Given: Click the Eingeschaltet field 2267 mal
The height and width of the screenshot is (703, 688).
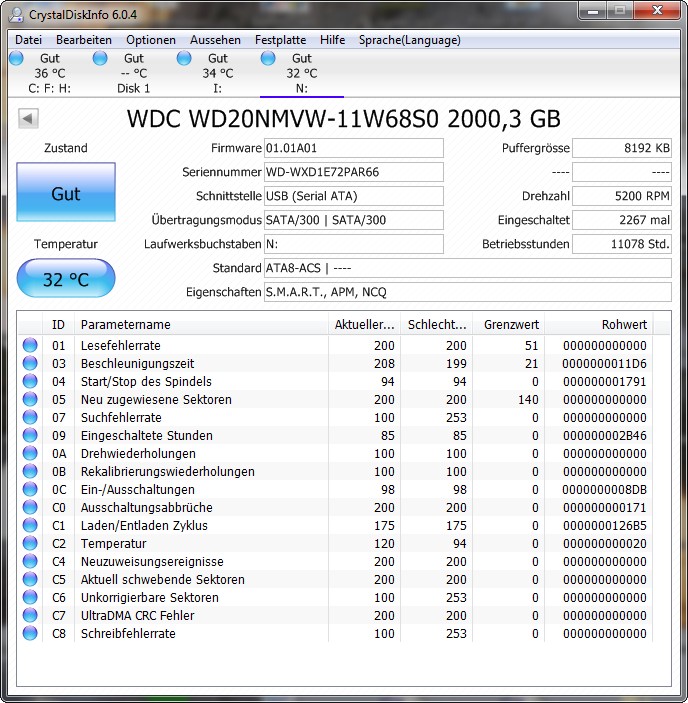Looking at the screenshot, I should point(622,220).
